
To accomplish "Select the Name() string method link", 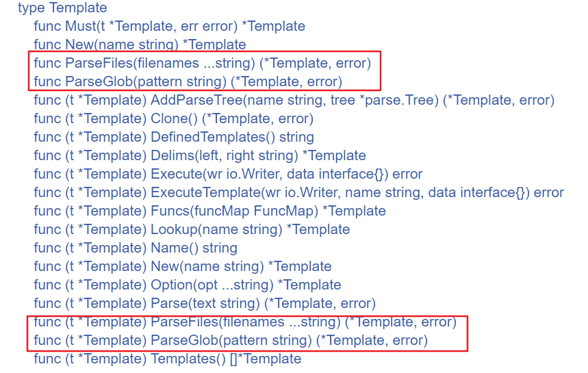I will click(x=136, y=248).
